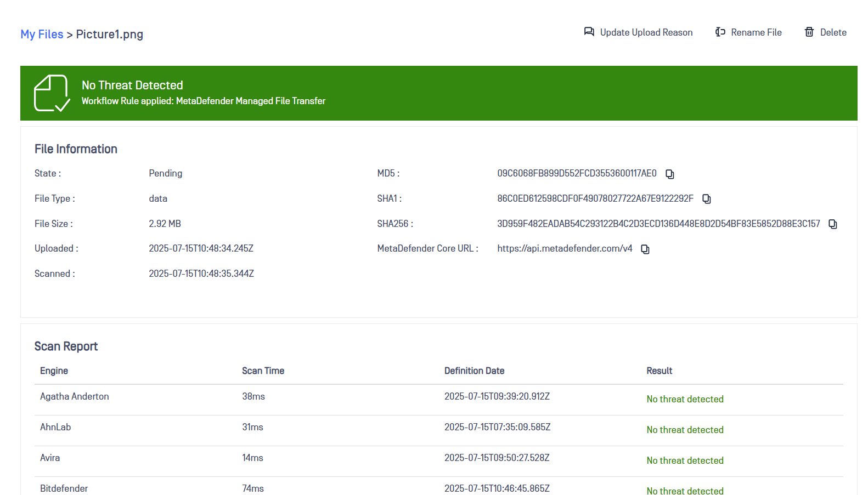Click definition date 2025-07-15T10:46:45.865Z
The height and width of the screenshot is (495, 868).
[497, 488]
